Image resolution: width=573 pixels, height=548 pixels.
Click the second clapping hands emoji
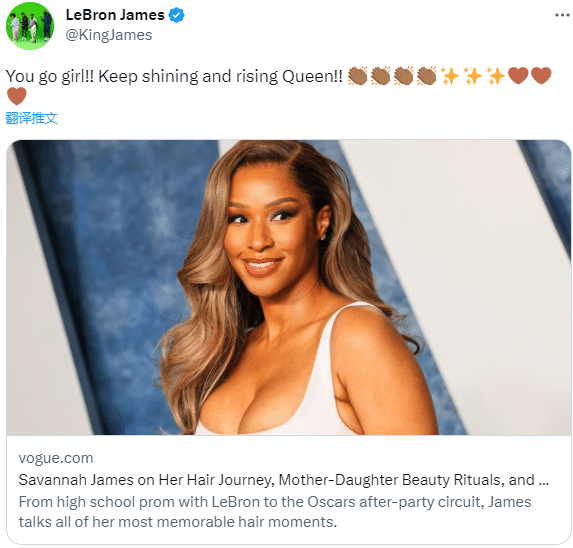pyautogui.click(x=380, y=76)
